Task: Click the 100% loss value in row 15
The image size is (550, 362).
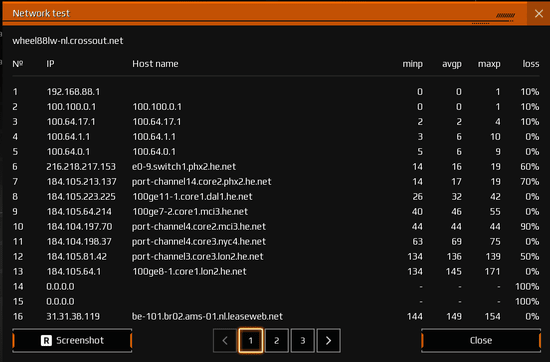Action: coord(527,302)
